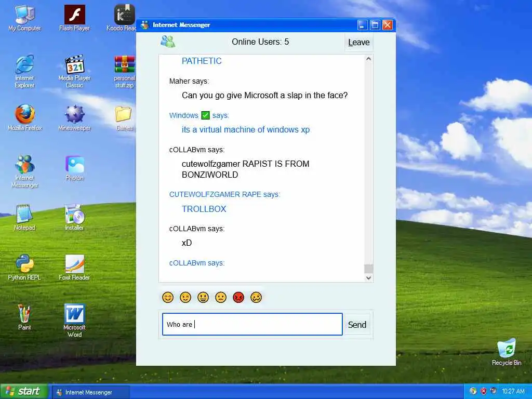This screenshot has height=399, width=532.
Task: Click 'Maher says:' sender label
Action: 189,81
